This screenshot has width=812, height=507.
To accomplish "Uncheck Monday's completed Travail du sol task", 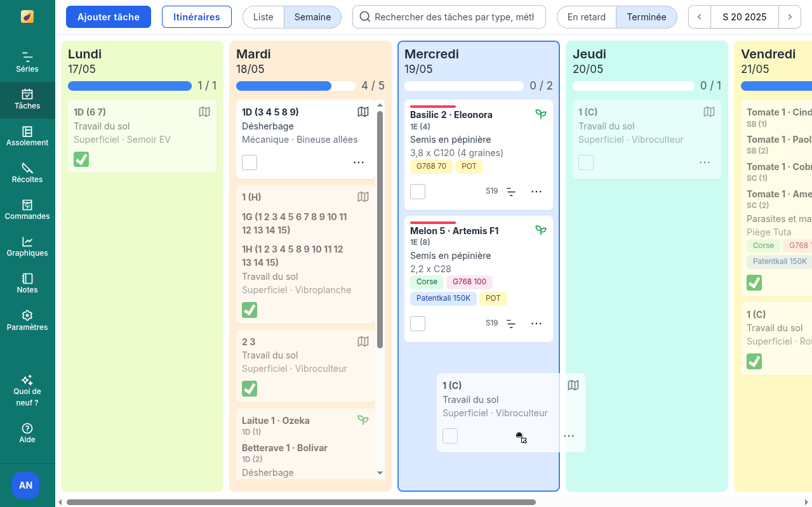I will (x=81, y=159).
